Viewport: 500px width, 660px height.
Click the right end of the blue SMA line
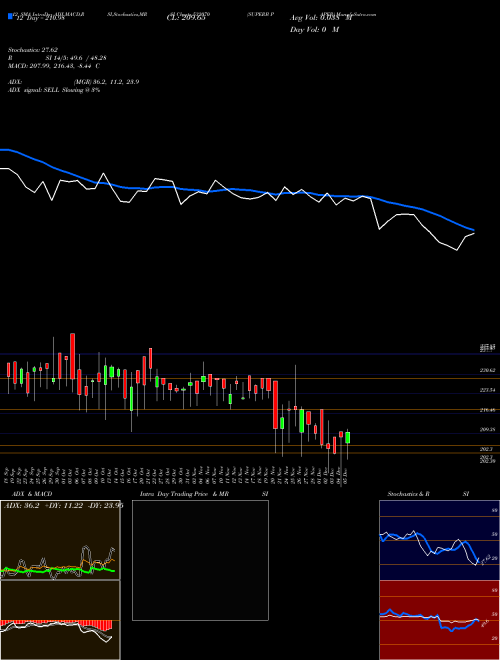click(473, 230)
